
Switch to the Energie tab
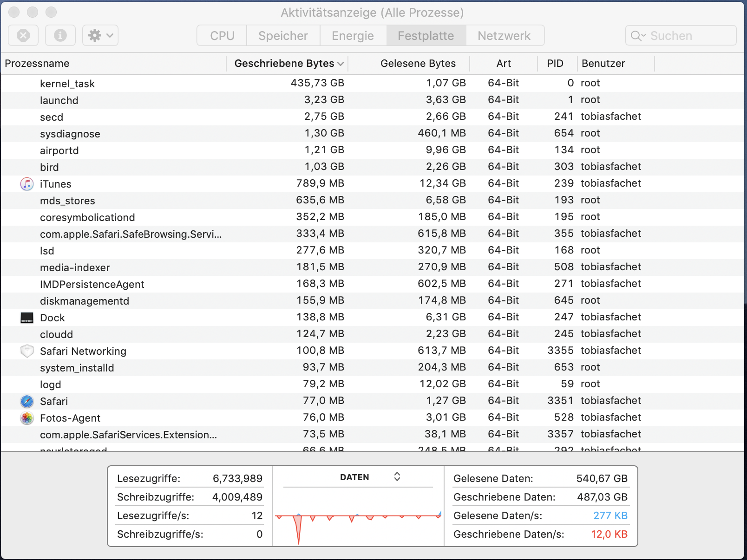pyautogui.click(x=353, y=36)
